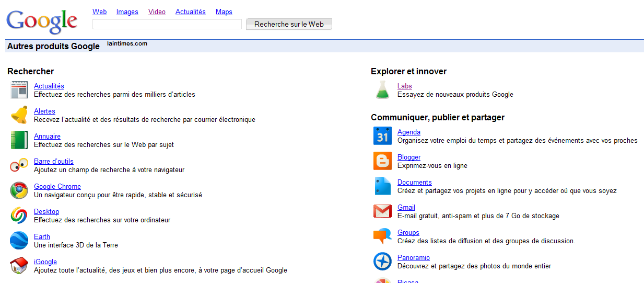Click the Google logo

point(42,21)
